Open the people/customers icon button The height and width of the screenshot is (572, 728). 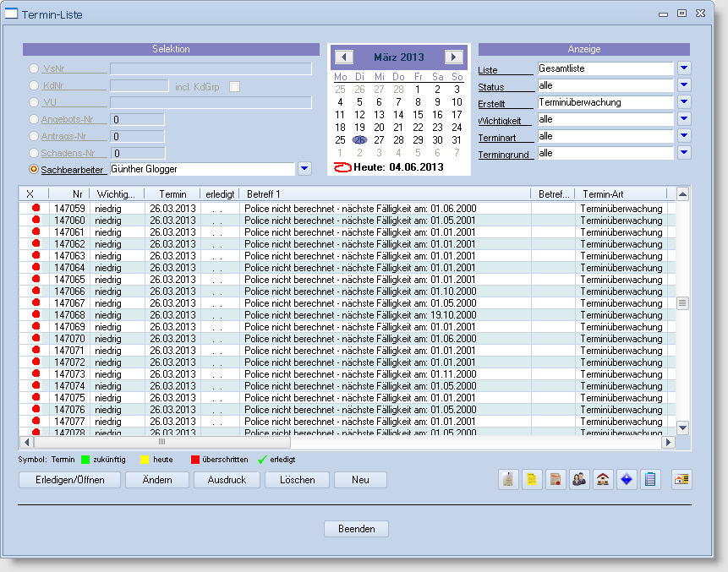579,480
